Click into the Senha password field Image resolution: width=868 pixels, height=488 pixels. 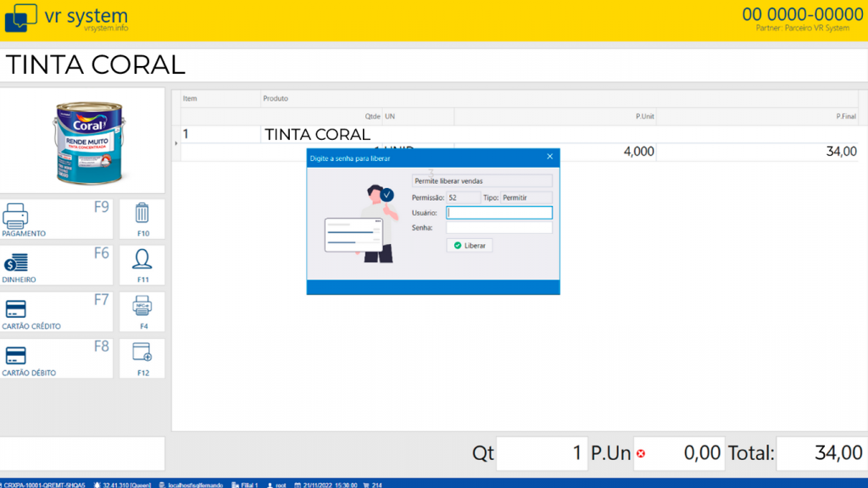tap(498, 228)
